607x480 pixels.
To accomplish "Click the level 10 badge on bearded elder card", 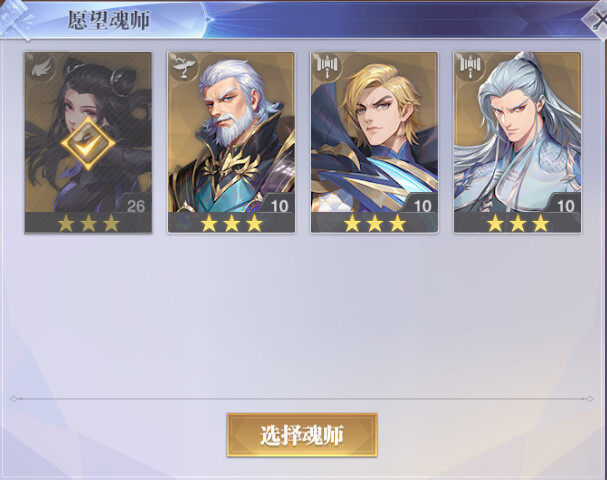I will tap(278, 204).
